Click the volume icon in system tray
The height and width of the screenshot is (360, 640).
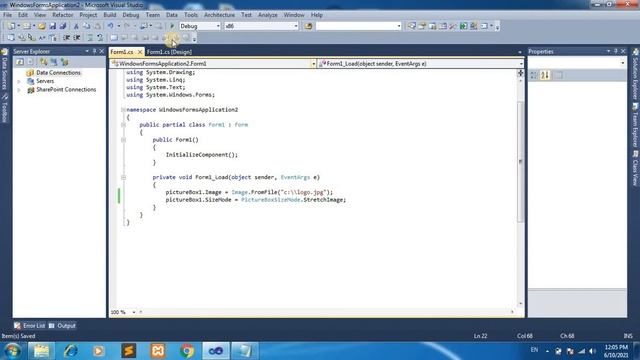[x=592, y=351]
